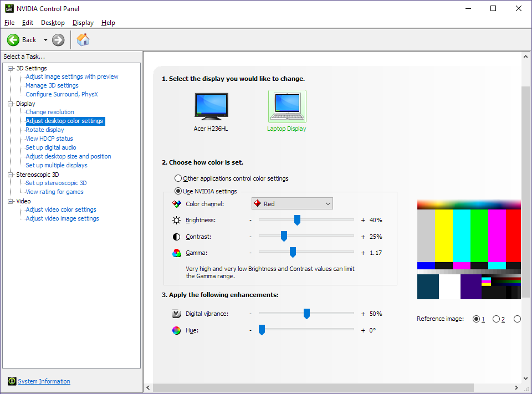532x394 pixels.
Task: Go to Manage 3D settings
Action: point(52,85)
